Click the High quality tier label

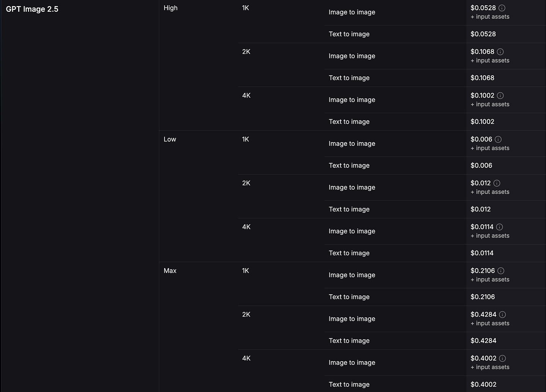pyautogui.click(x=171, y=8)
